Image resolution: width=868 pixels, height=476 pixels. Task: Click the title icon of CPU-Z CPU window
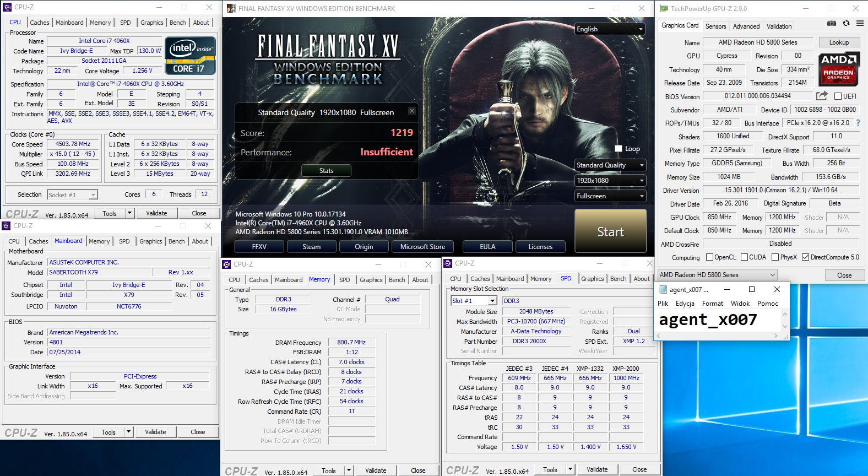[7, 7]
